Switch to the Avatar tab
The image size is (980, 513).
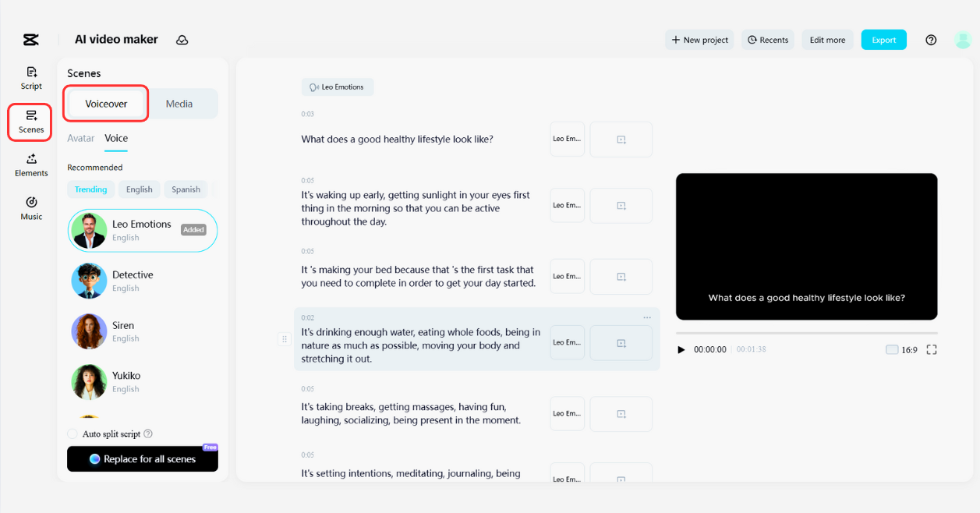(x=80, y=138)
